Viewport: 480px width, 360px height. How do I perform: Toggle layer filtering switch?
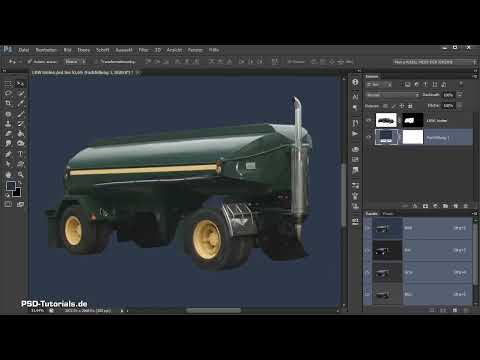[x=461, y=84]
